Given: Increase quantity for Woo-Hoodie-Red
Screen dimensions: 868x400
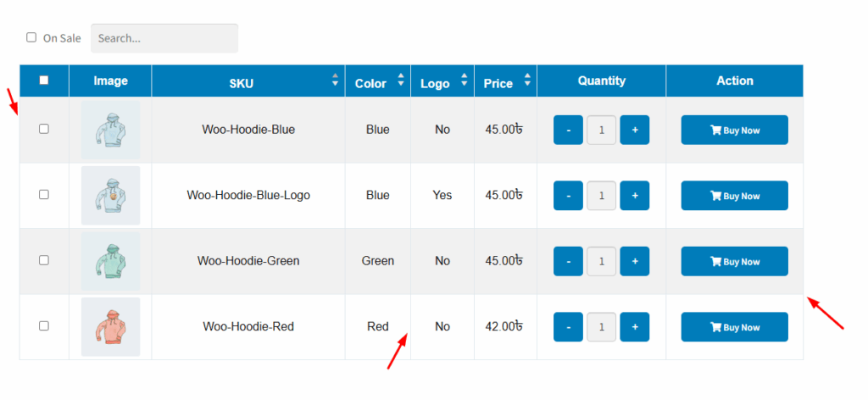Looking at the screenshot, I should click(634, 327).
